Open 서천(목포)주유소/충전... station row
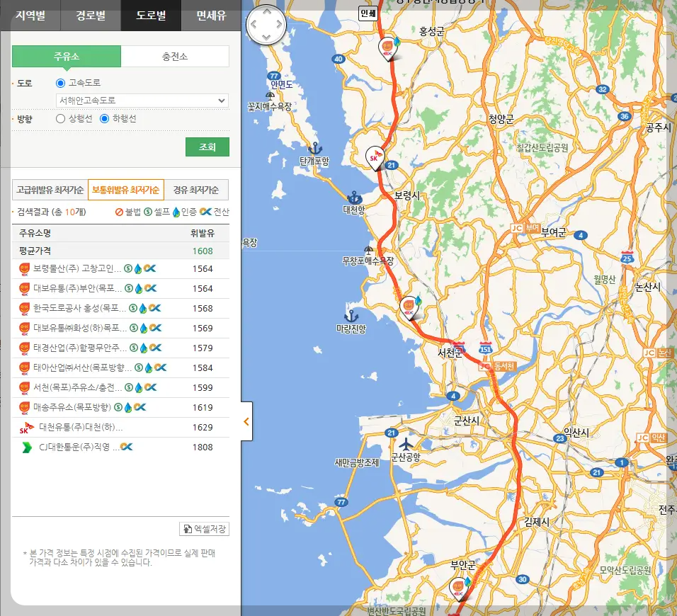 click(x=120, y=387)
